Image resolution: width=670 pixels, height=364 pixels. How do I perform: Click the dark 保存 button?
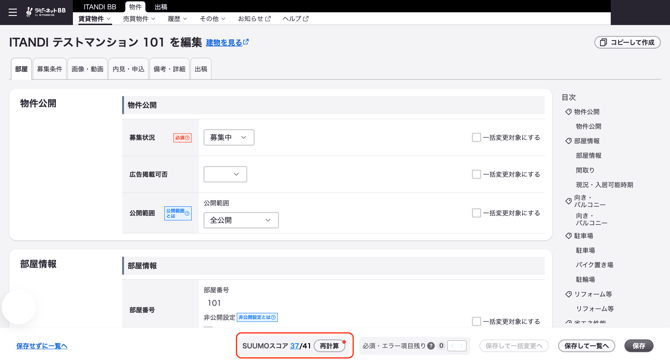[x=639, y=346]
